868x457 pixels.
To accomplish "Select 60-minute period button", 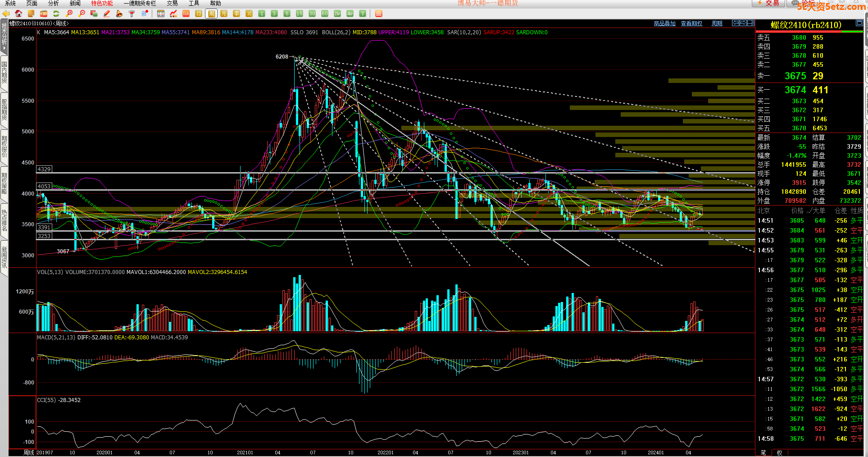I will [325, 14].
